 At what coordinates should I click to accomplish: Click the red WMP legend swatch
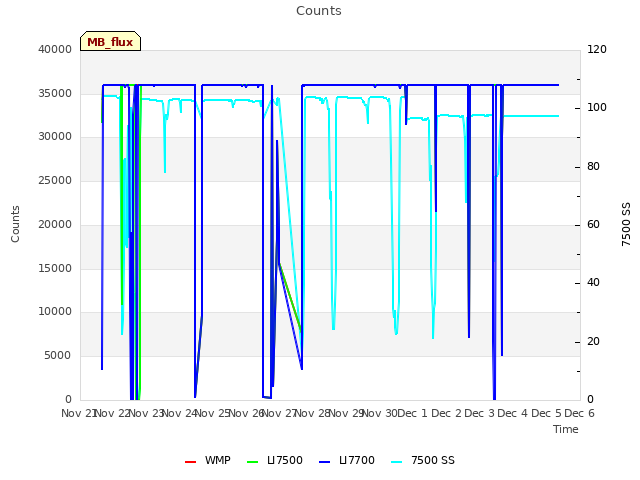[x=191, y=462]
